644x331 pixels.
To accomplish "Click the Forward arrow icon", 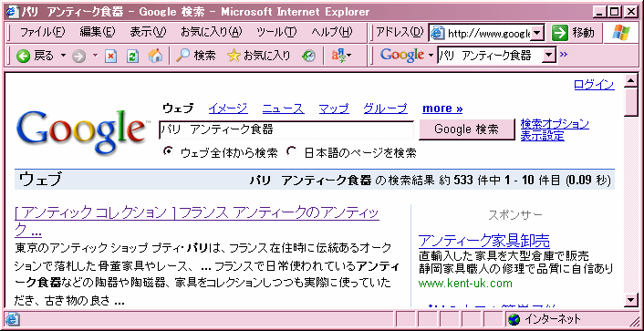I will click(78, 56).
